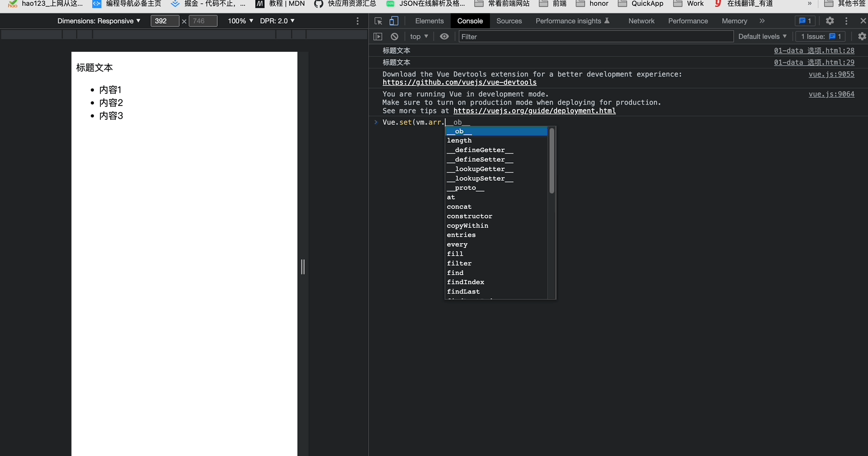Click 内容2 list item in page
Image resolution: width=868 pixels, height=456 pixels.
point(111,102)
